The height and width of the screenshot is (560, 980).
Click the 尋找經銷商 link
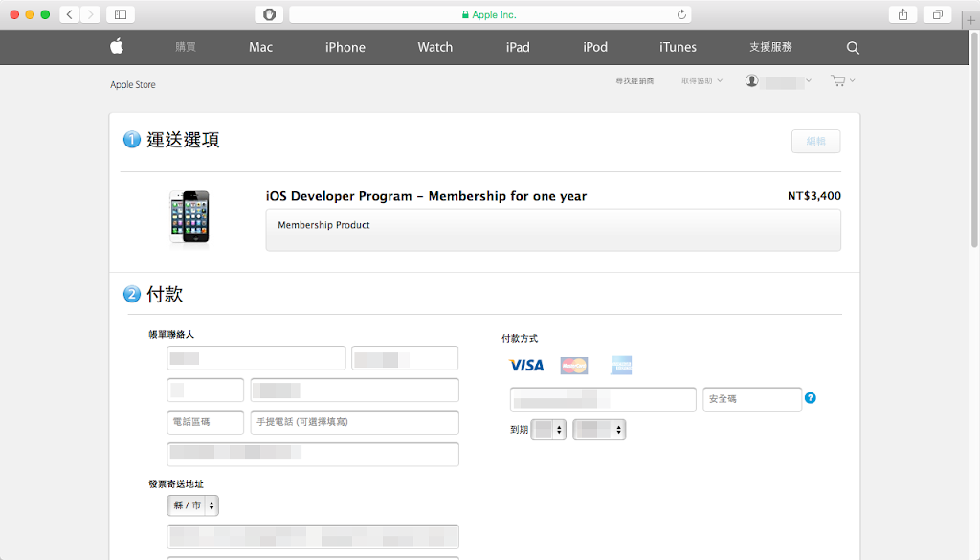tap(635, 81)
